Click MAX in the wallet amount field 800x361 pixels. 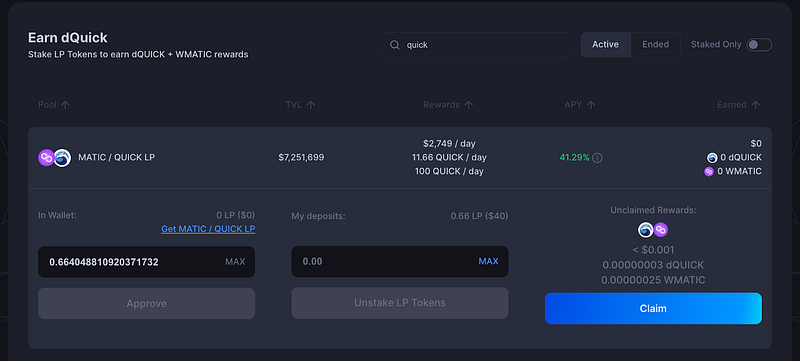click(235, 262)
